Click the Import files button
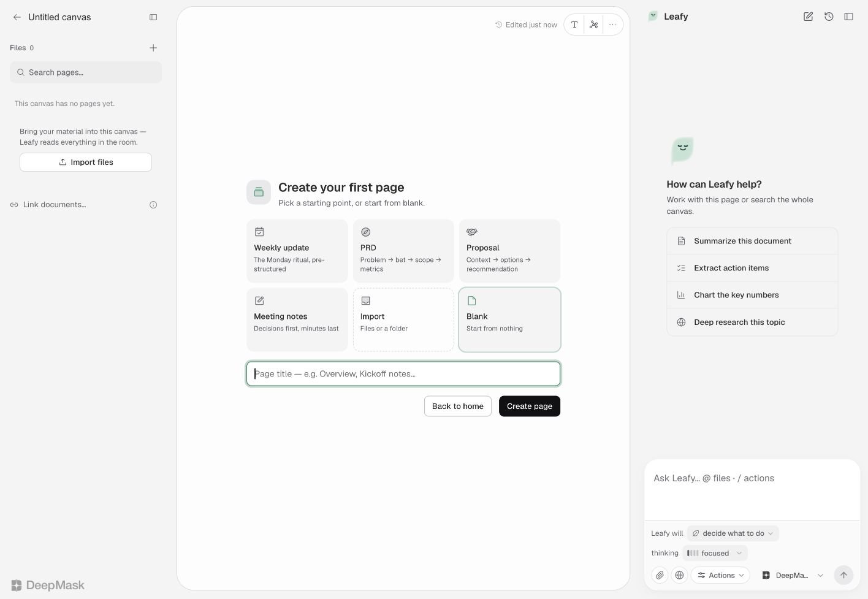The height and width of the screenshot is (599, 868). point(86,162)
